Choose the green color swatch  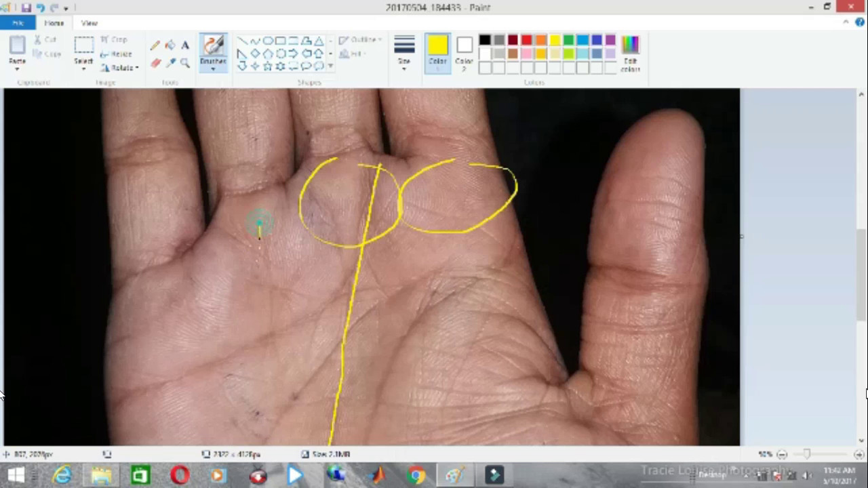pos(568,41)
